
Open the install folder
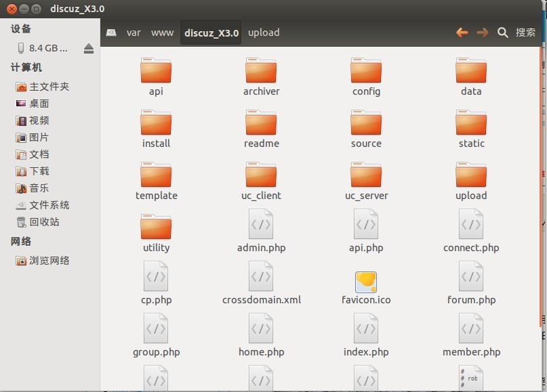click(x=156, y=123)
